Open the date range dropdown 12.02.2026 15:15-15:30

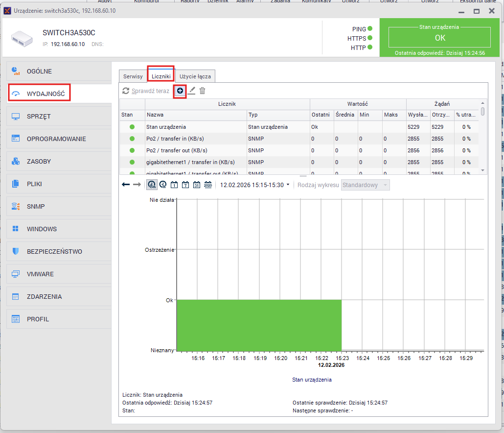(254, 185)
